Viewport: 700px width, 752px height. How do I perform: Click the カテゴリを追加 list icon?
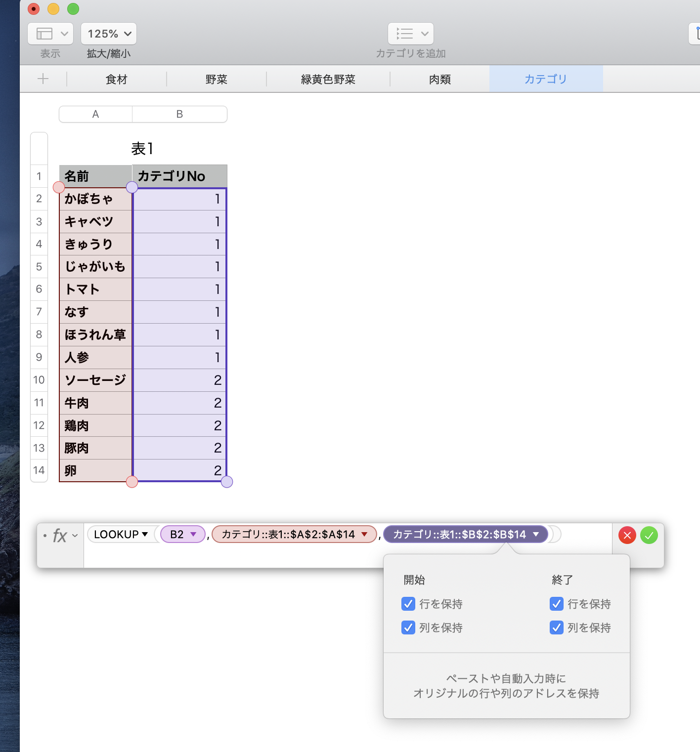pyautogui.click(x=410, y=34)
